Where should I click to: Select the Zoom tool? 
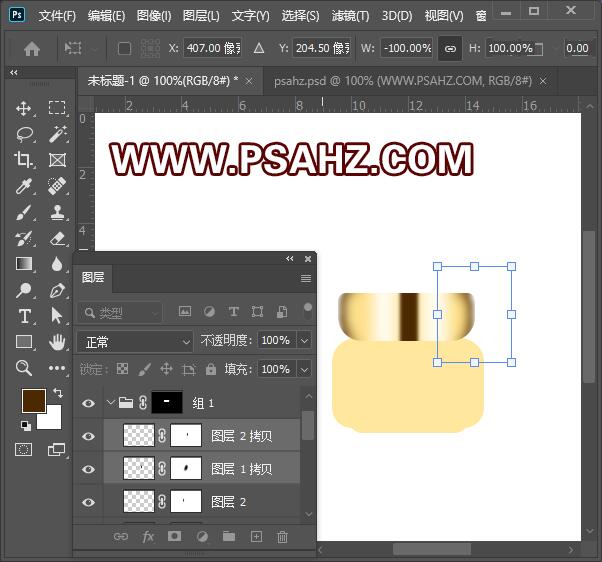click(24, 368)
